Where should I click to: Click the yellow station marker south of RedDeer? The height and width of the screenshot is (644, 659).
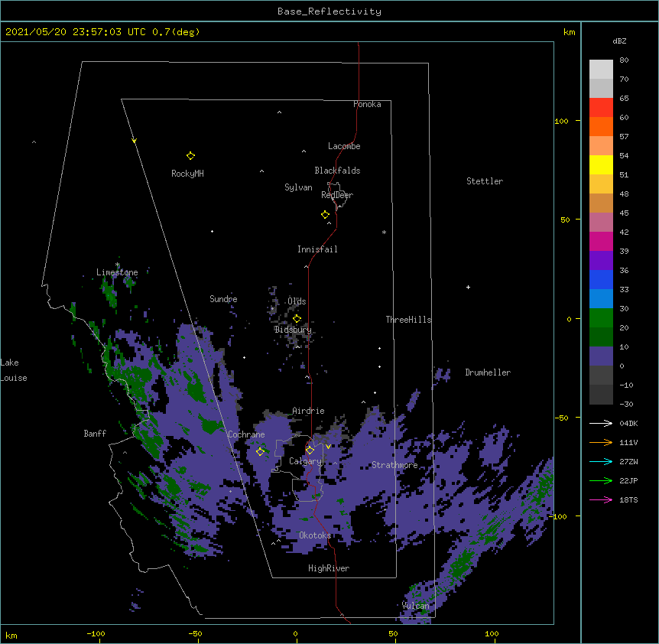coord(326,215)
